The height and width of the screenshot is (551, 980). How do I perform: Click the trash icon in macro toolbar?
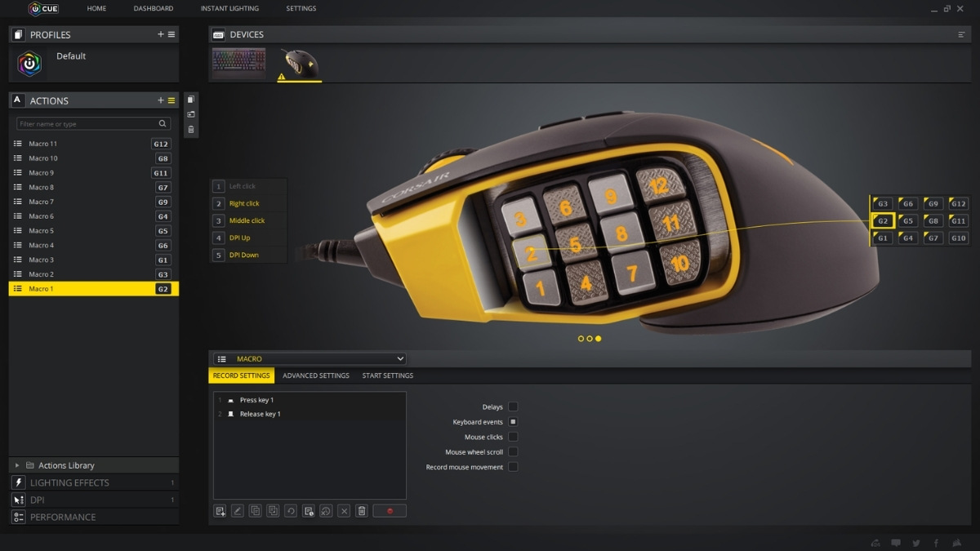coord(362,511)
